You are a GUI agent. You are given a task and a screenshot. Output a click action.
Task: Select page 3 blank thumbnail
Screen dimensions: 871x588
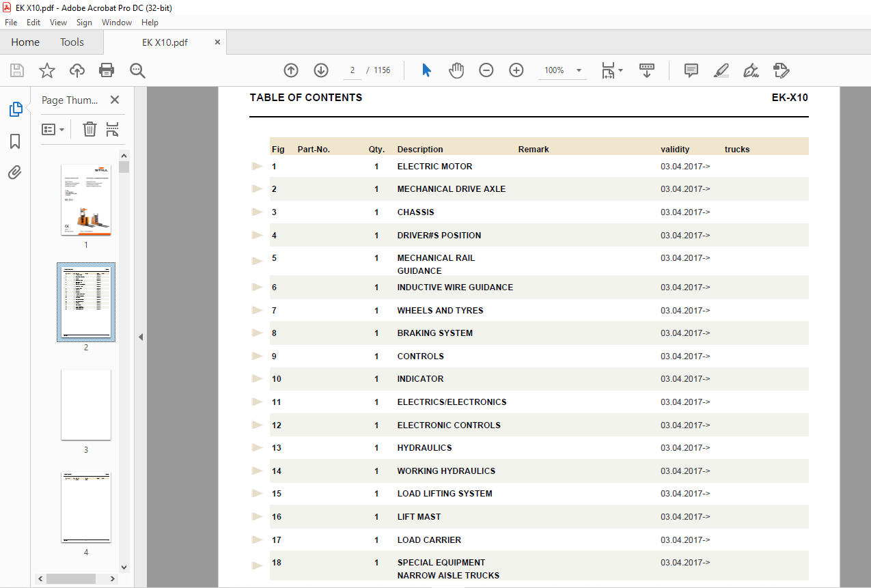click(86, 405)
